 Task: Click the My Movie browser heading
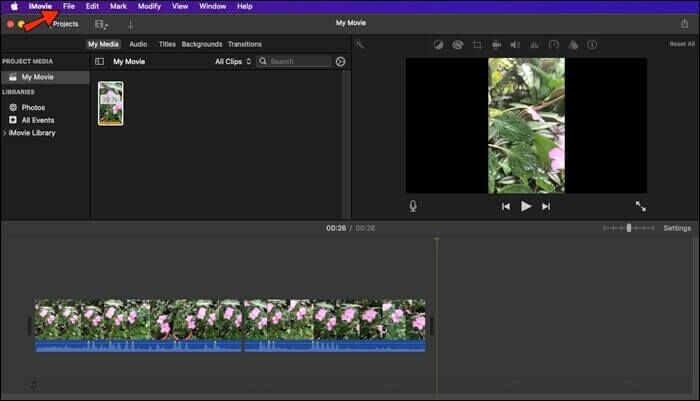click(x=129, y=62)
